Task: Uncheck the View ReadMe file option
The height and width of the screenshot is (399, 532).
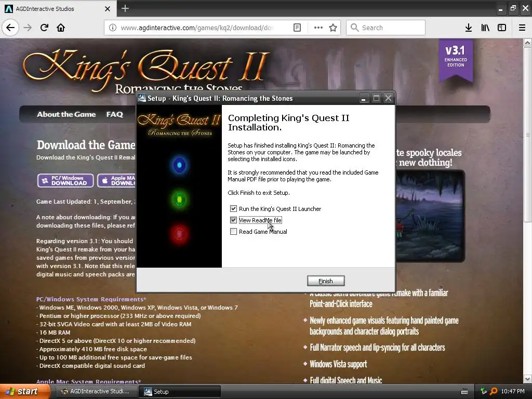Action: pos(233,220)
